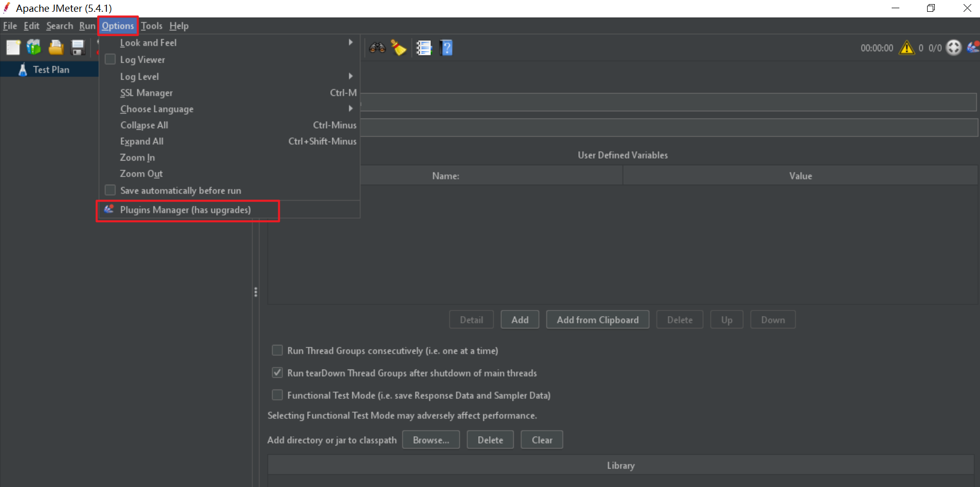This screenshot has height=487, width=980.
Task: Enable Save automatically before run checkbox
Action: tap(110, 190)
